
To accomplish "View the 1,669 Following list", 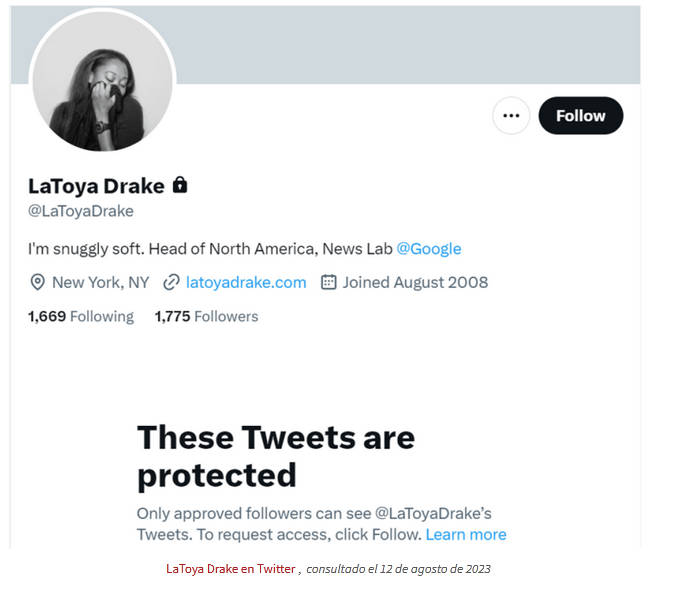I will click(x=81, y=316).
